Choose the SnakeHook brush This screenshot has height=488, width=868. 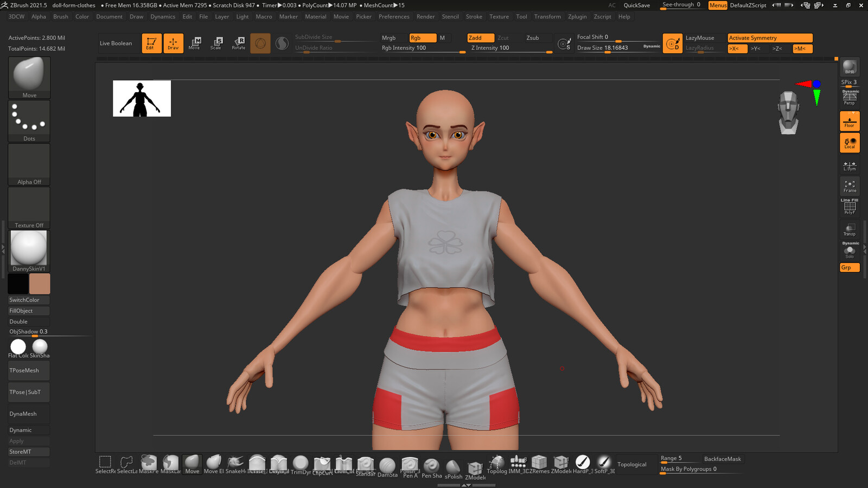(x=235, y=465)
